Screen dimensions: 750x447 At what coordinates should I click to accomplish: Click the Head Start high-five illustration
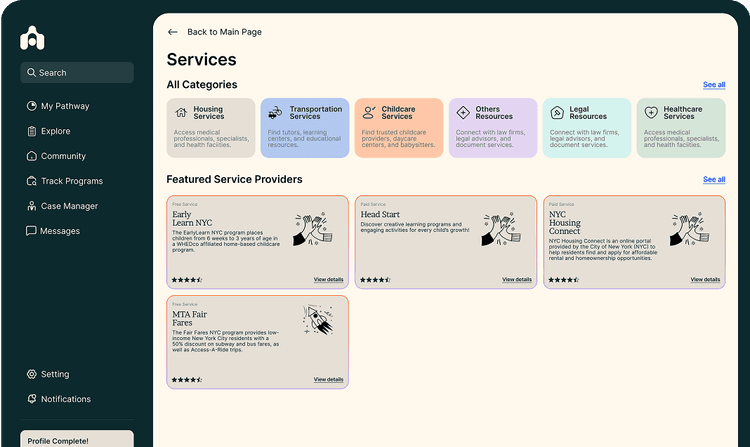pos(501,229)
